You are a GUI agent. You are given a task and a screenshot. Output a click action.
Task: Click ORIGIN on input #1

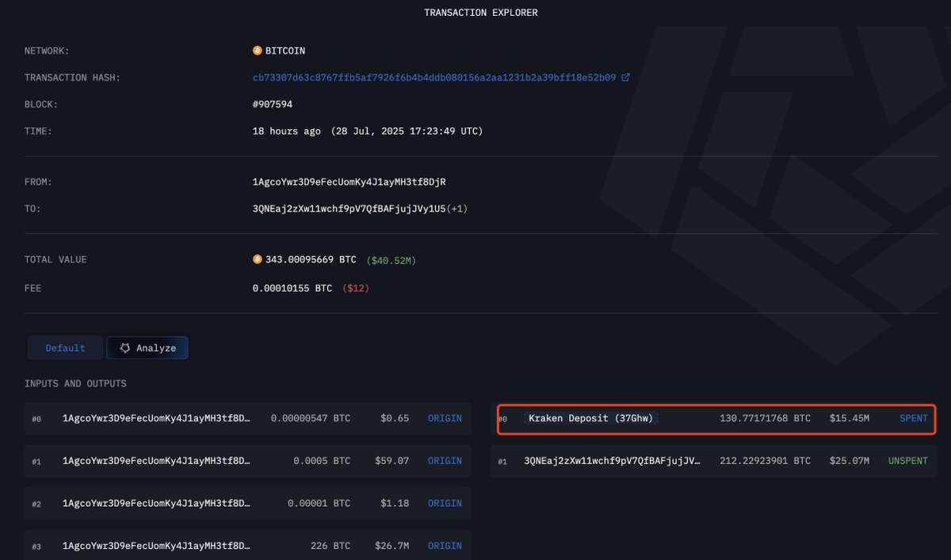(x=445, y=460)
